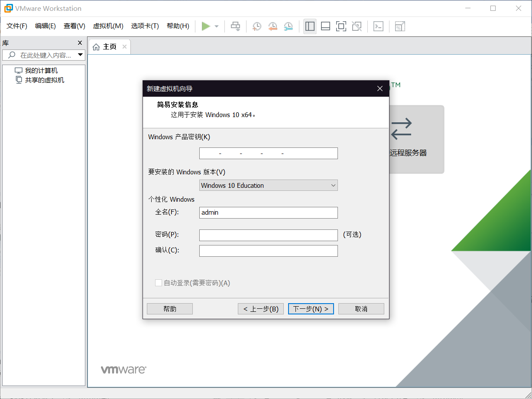532x399 pixels.
Task: Open the 帮助(H) menu
Action: pos(178,26)
